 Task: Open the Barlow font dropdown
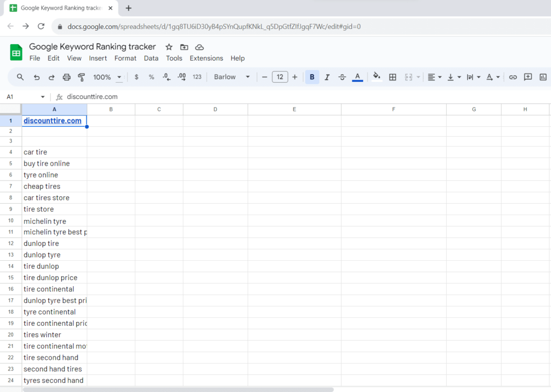pyautogui.click(x=231, y=77)
